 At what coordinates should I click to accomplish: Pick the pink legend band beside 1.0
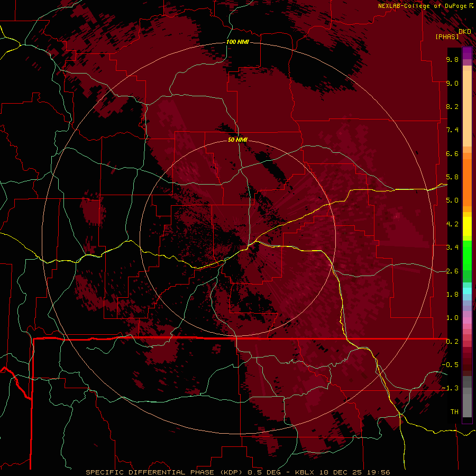(467, 321)
